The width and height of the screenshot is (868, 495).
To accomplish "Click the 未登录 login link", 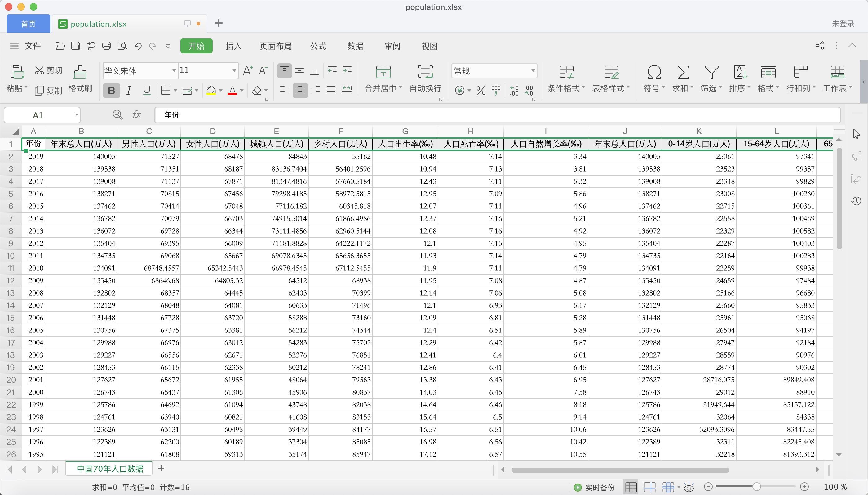I will click(843, 24).
